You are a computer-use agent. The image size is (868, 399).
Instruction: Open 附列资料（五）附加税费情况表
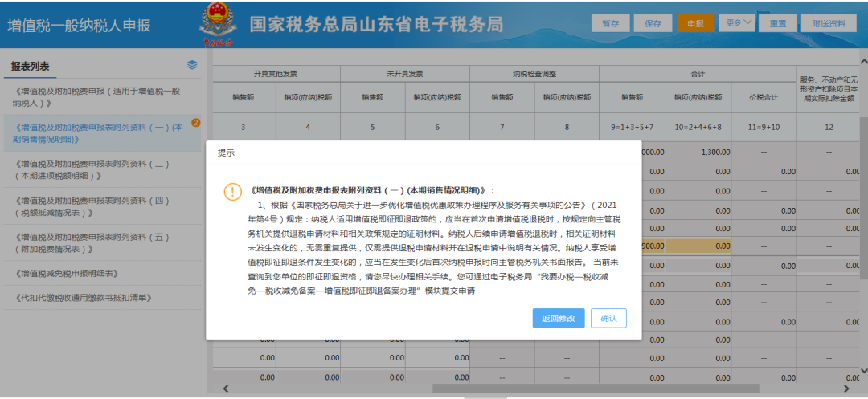point(101,242)
